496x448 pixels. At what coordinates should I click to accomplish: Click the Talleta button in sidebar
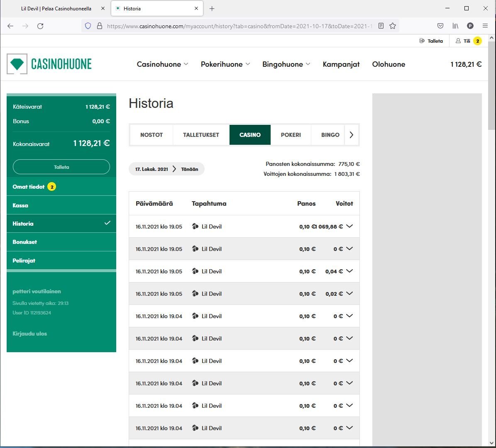coord(61,167)
